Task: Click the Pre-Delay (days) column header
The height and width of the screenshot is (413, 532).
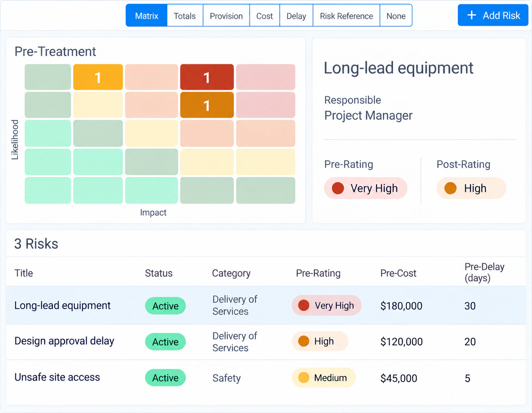Action: coord(485,272)
